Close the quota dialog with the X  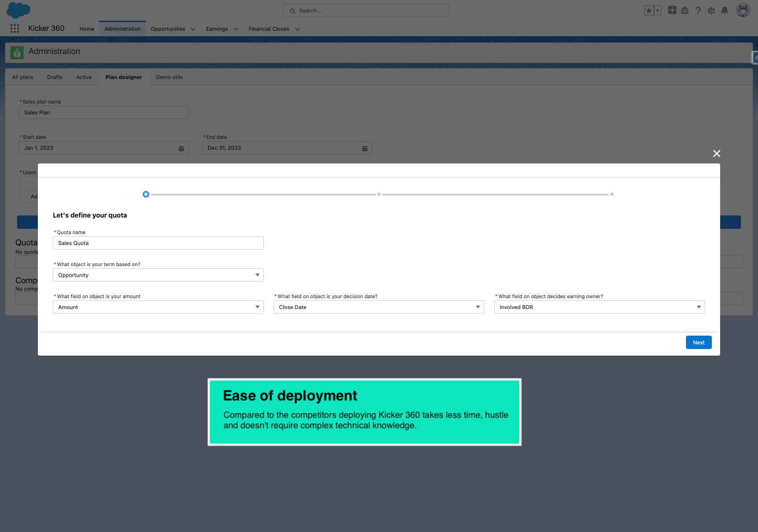(717, 153)
